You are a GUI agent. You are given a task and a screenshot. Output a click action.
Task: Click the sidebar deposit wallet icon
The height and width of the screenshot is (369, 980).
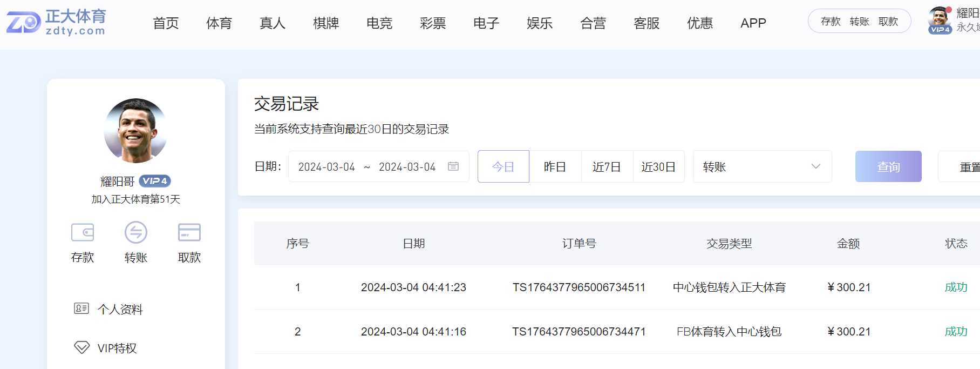83,233
